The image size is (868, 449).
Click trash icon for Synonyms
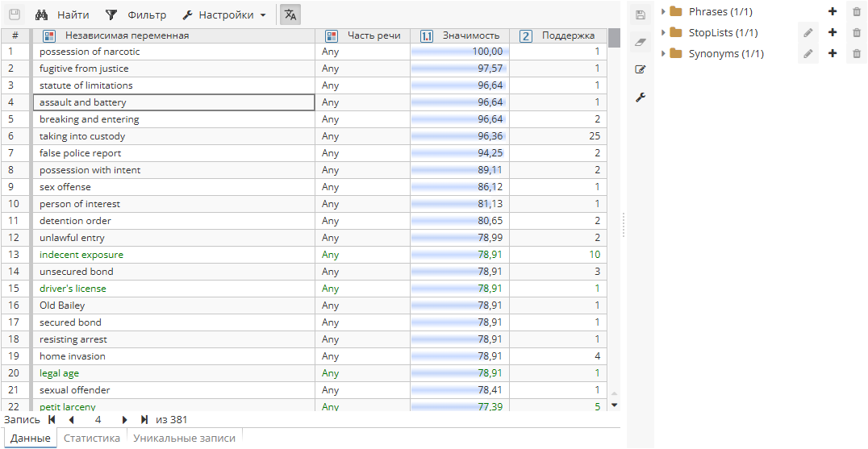point(857,54)
